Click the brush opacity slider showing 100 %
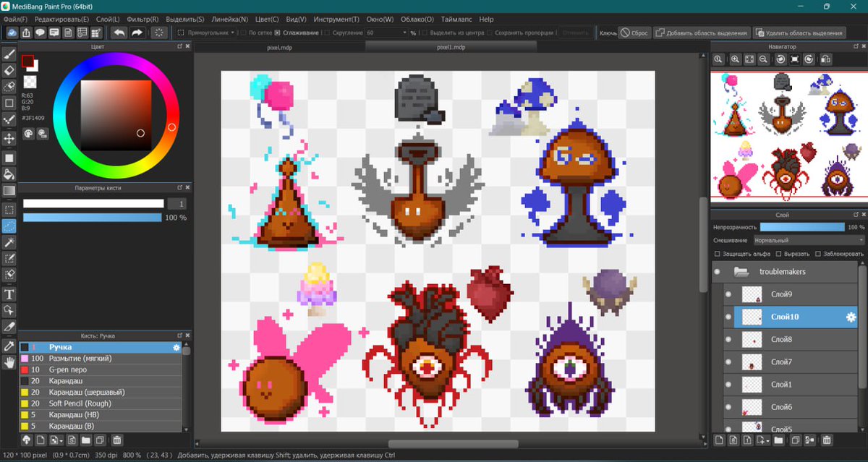The image size is (868, 462). (x=93, y=218)
